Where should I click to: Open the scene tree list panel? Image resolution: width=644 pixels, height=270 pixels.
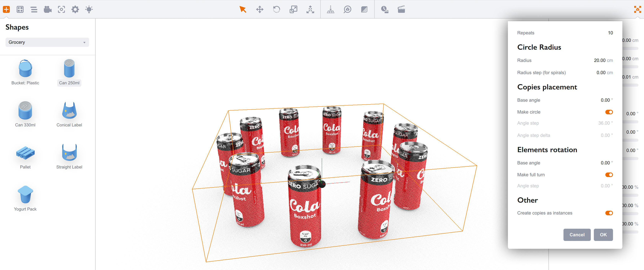[34, 9]
